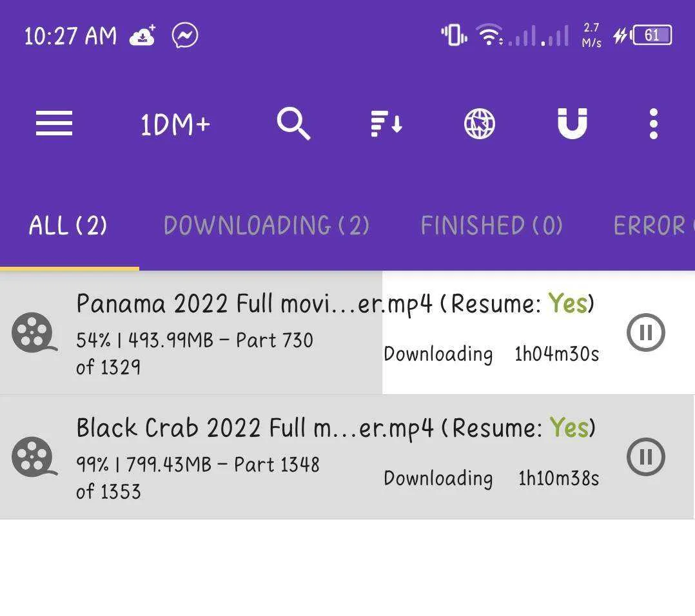This screenshot has width=695, height=616.
Task: Tap the film reel icon for Black Crab
Action: (34, 457)
